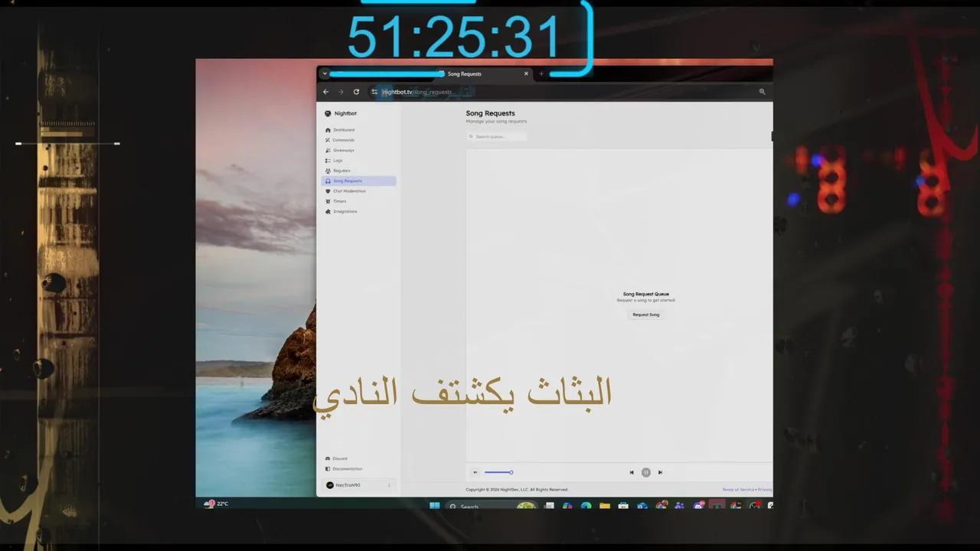Skip to the previous song
The image size is (980, 551).
[x=632, y=472]
